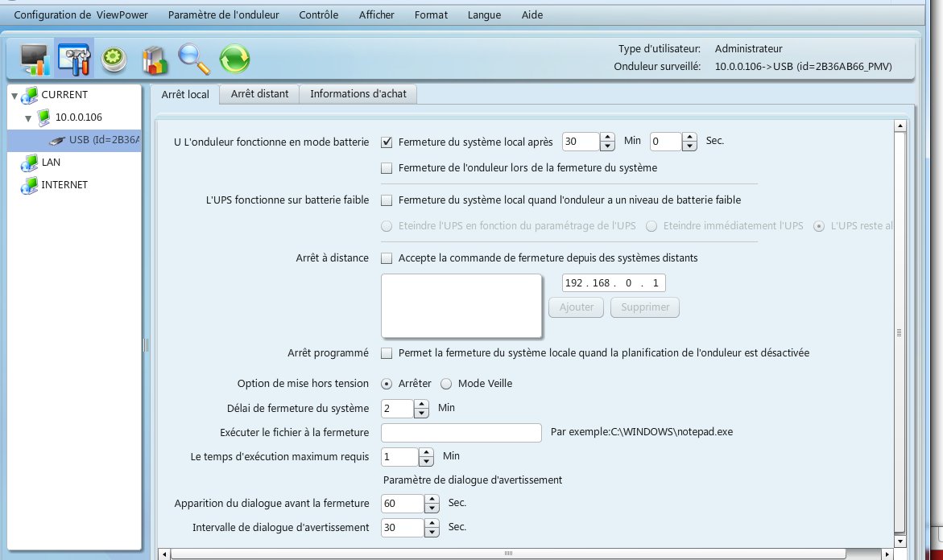943x560 pixels.
Task: Collapse the 10.0.0.106 tree node
Action: (x=28, y=117)
